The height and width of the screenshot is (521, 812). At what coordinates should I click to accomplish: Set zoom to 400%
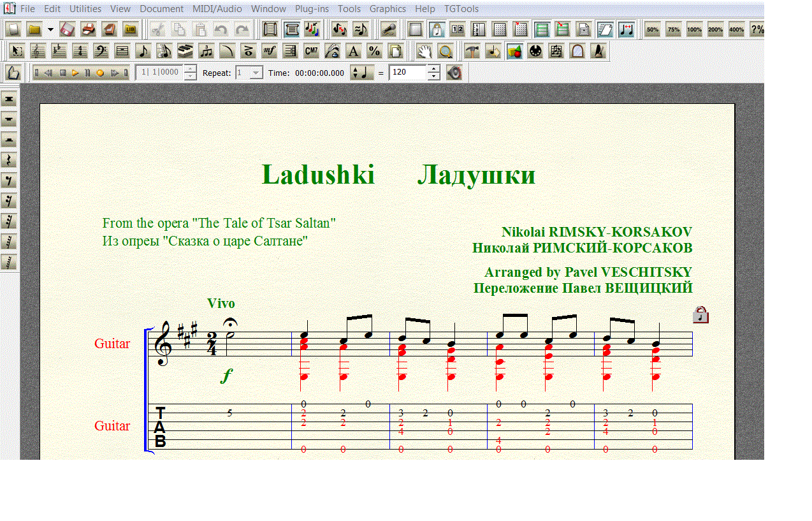(737, 29)
